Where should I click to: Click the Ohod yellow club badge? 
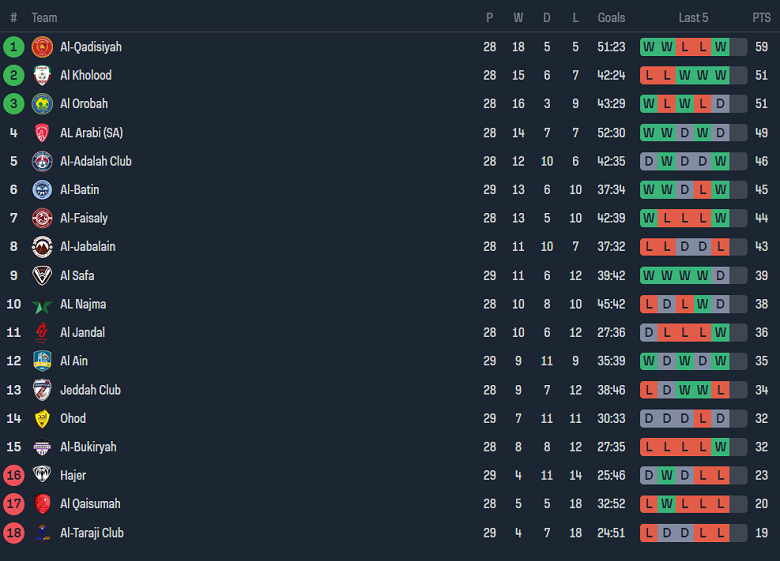point(42,419)
